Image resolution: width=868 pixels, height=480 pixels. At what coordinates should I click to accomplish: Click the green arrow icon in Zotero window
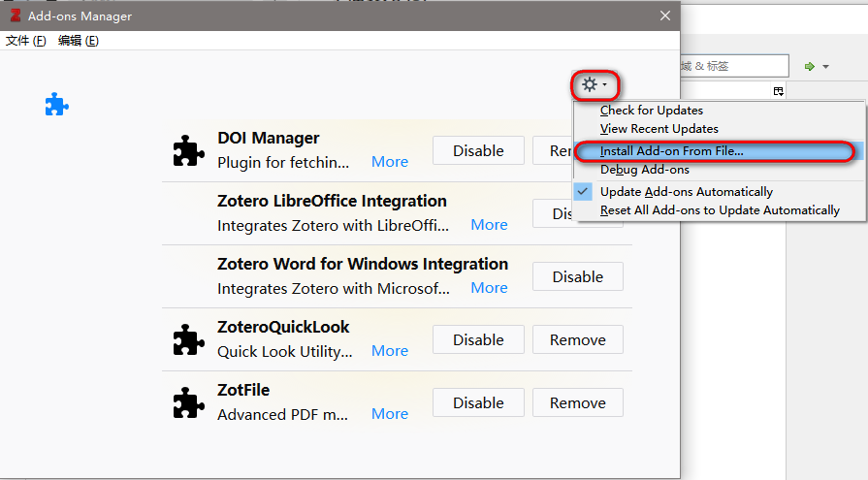click(x=809, y=67)
